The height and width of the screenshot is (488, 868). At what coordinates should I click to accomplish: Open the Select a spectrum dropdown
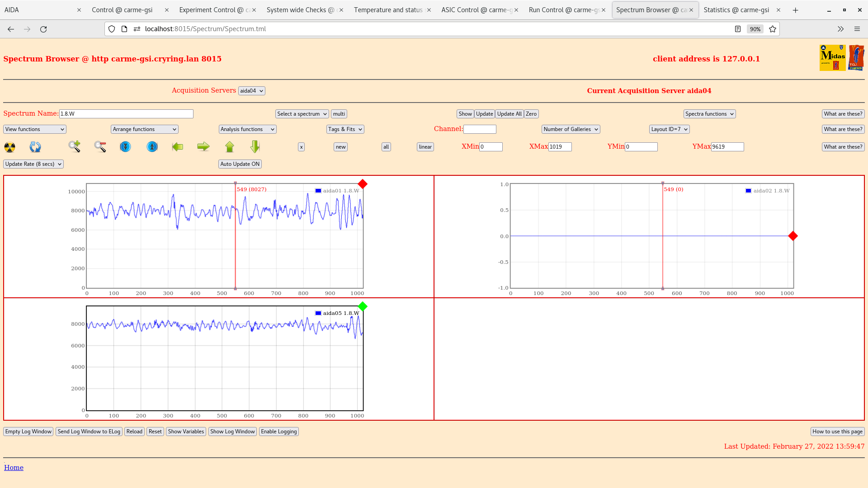pyautogui.click(x=302, y=114)
